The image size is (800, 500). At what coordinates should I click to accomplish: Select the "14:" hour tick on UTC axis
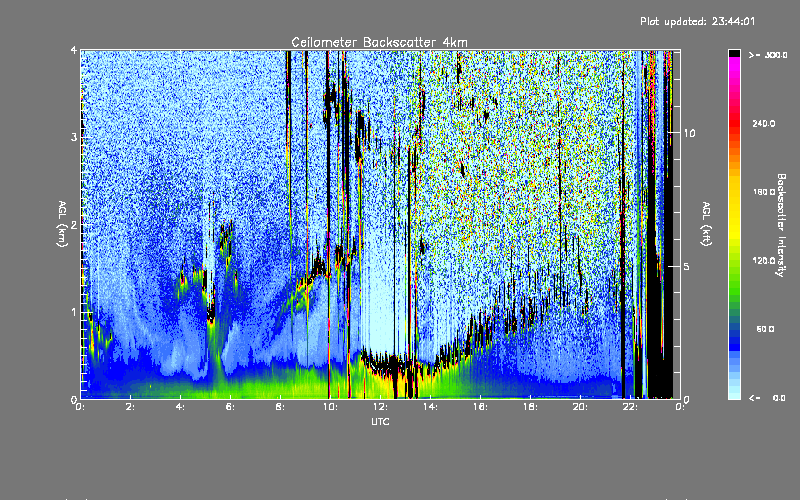coord(430,407)
